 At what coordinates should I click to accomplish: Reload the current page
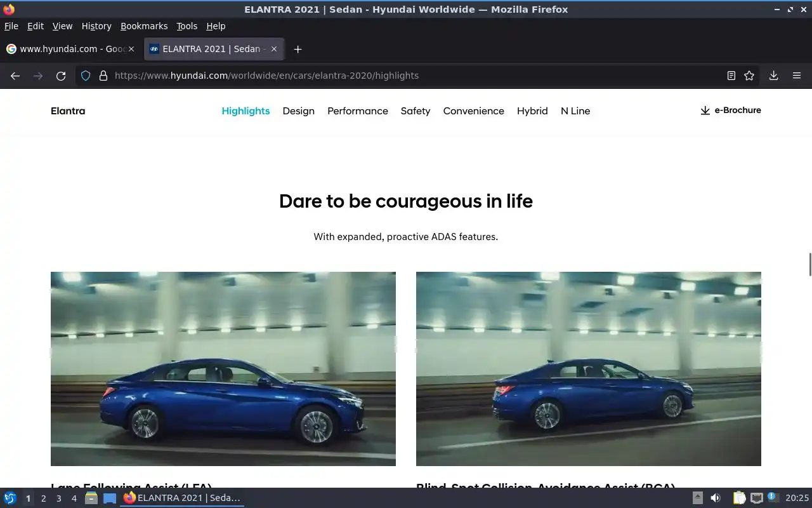pos(61,76)
